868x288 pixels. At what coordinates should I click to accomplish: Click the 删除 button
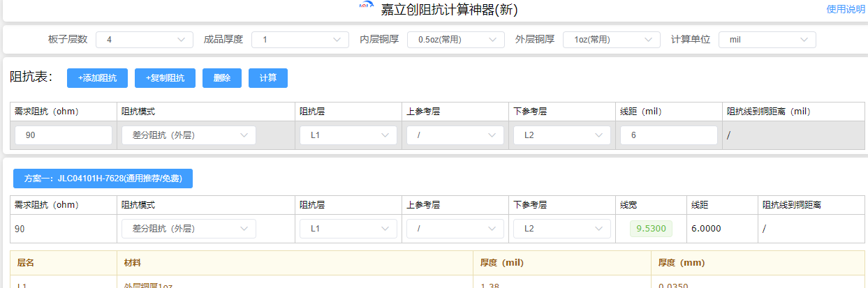(222, 78)
